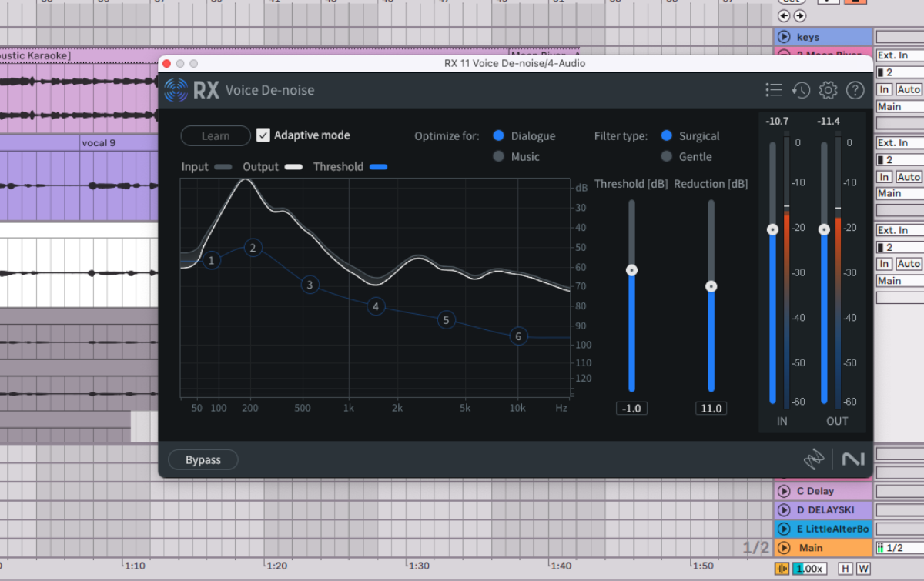Click the C Delay track play icon

784,491
